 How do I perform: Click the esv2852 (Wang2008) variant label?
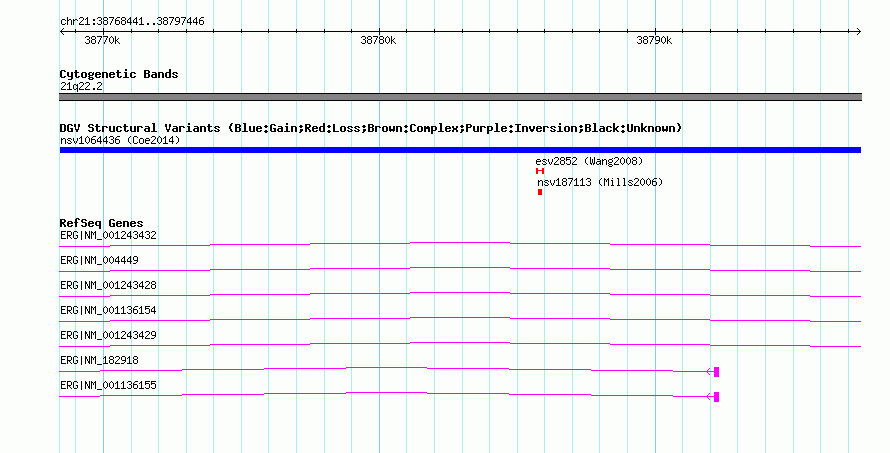(589, 161)
